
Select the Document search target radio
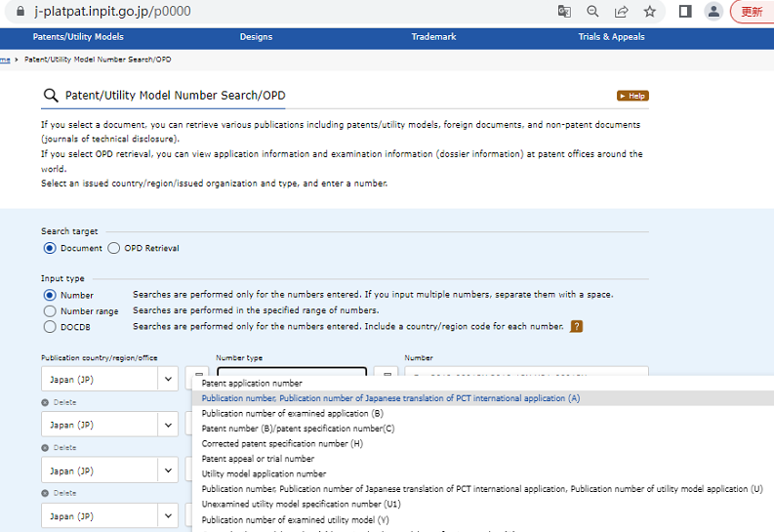point(50,248)
